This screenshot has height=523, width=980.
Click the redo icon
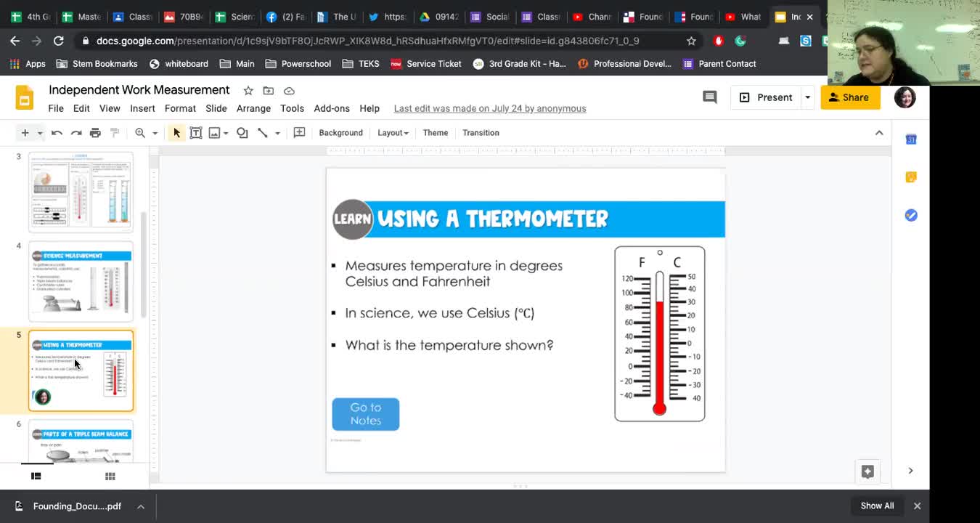point(76,133)
